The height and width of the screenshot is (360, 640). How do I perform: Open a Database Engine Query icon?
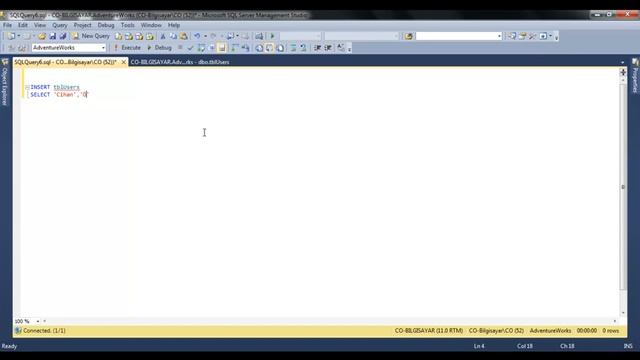coord(118,36)
